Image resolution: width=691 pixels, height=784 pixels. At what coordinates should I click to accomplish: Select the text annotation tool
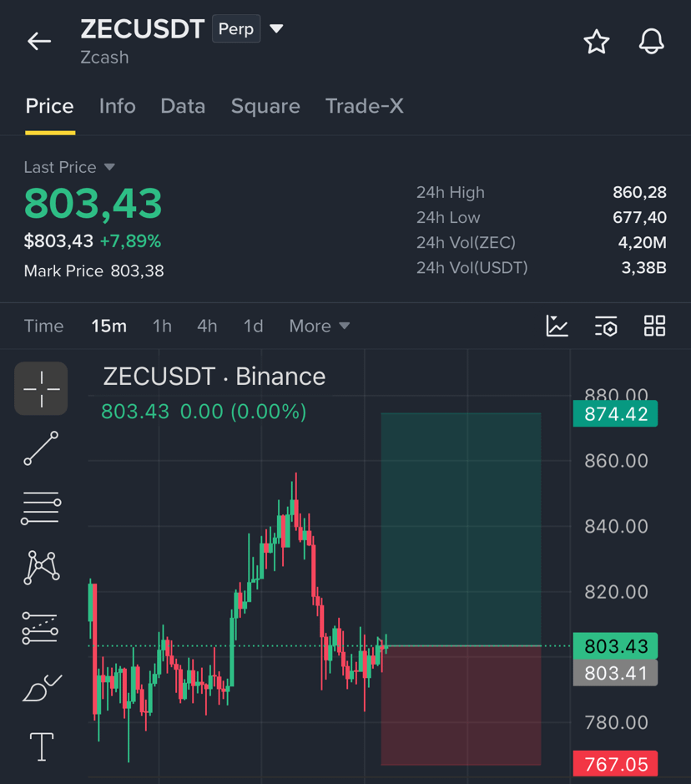coord(42,747)
